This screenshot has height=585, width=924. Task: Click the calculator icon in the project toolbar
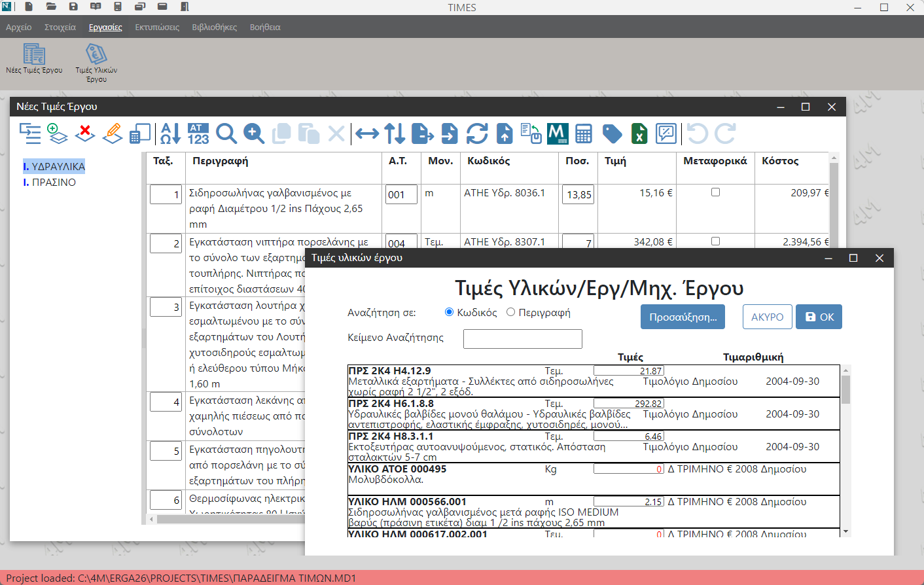(584, 133)
